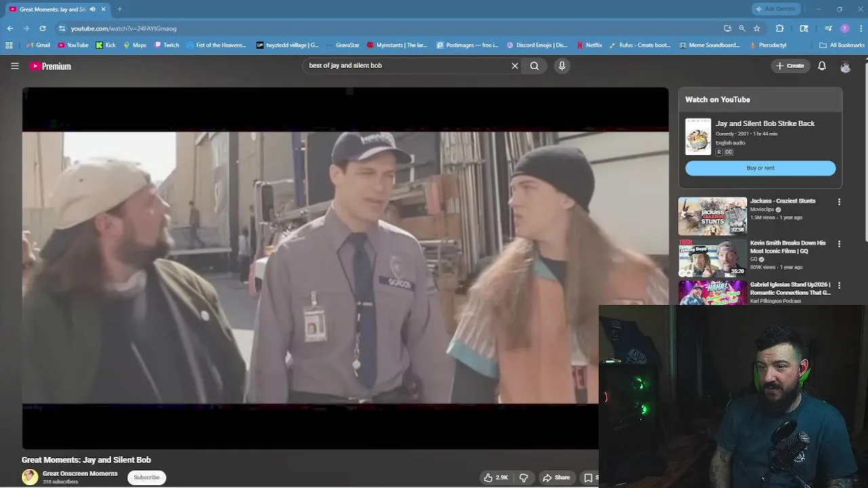Open the YouTube guide hamburger menu
868x488 pixels.
(14, 66)
